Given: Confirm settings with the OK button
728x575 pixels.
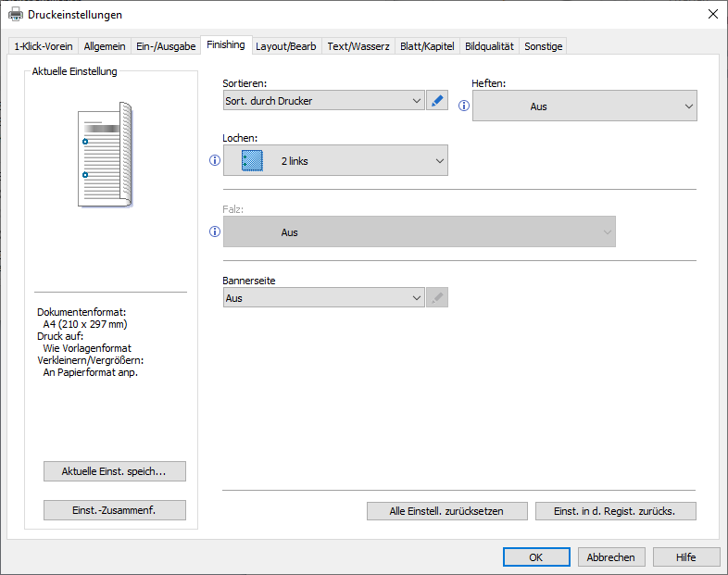Looking at the screenshot, I should 536,557.
